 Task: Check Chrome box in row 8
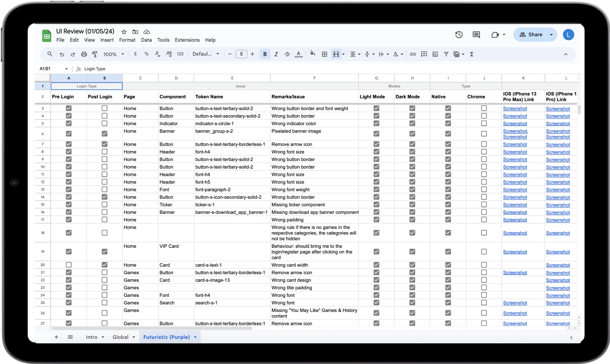[484, 152]
